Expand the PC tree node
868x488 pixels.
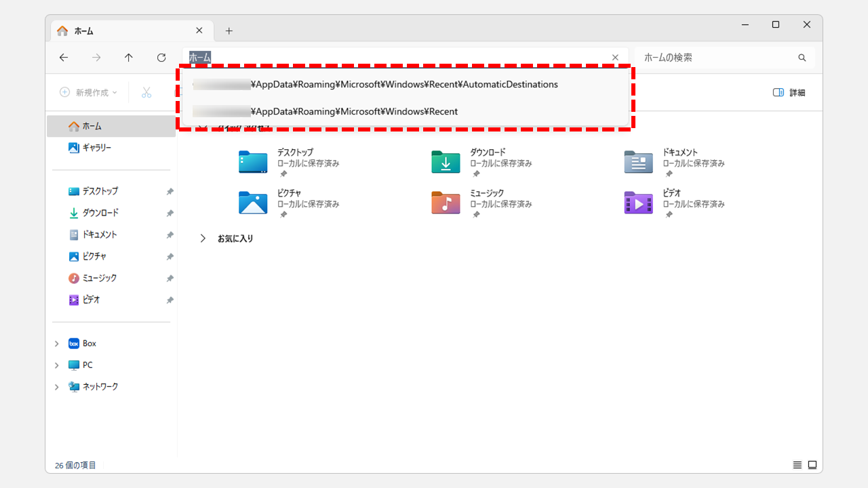click(57, 365)
